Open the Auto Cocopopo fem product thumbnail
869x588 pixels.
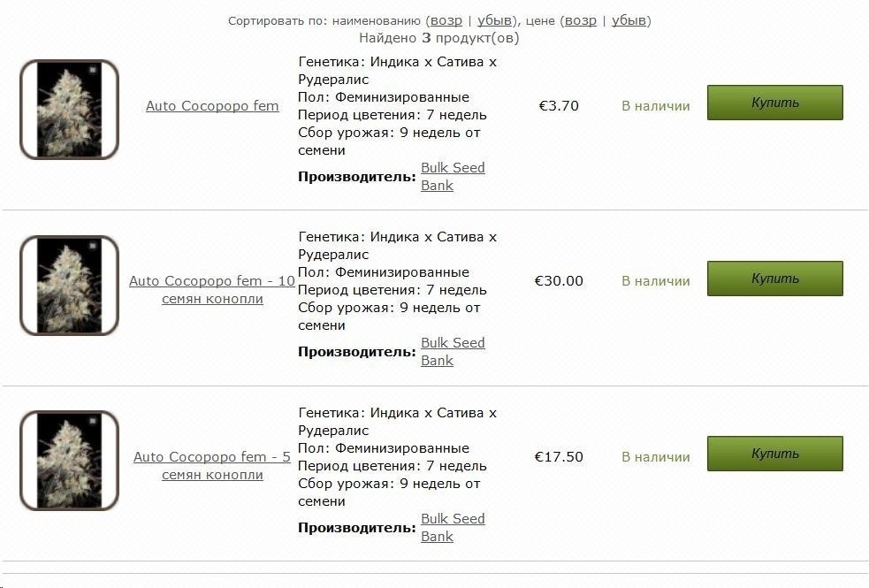[x=69, y=109]
